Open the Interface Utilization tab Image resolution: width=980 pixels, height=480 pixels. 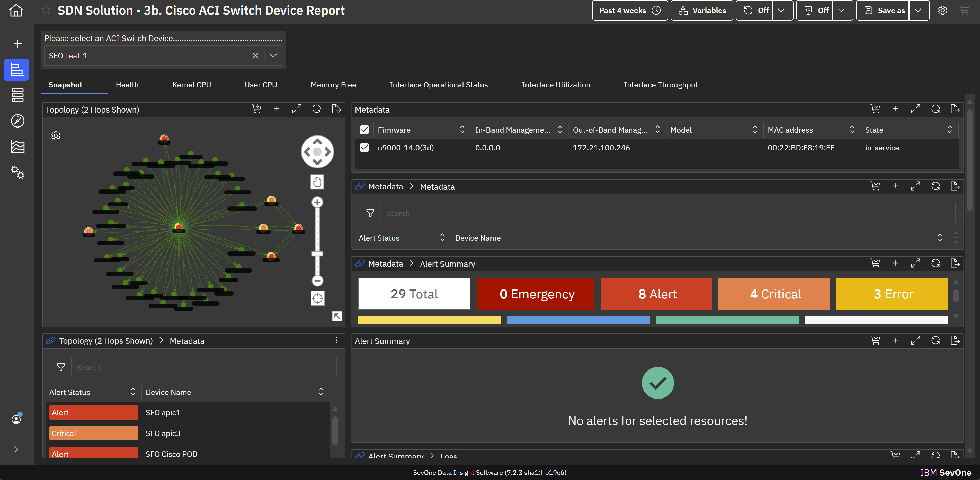click(x=556, y=85)
